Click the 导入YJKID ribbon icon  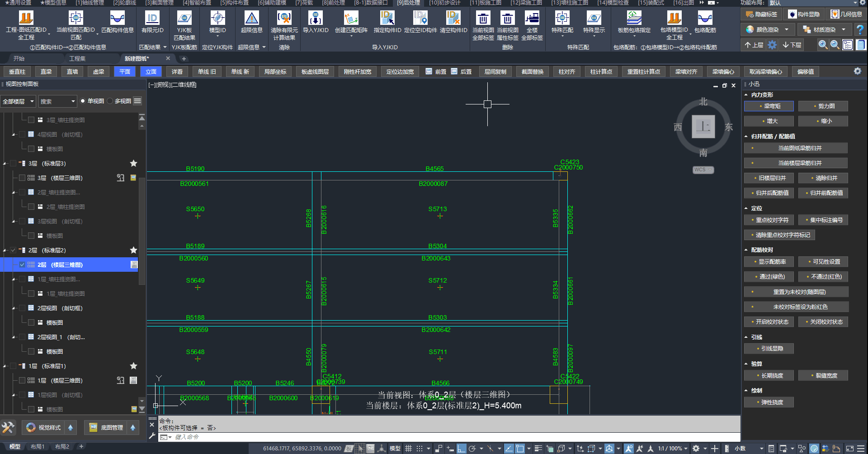click(x=315, y=19)
